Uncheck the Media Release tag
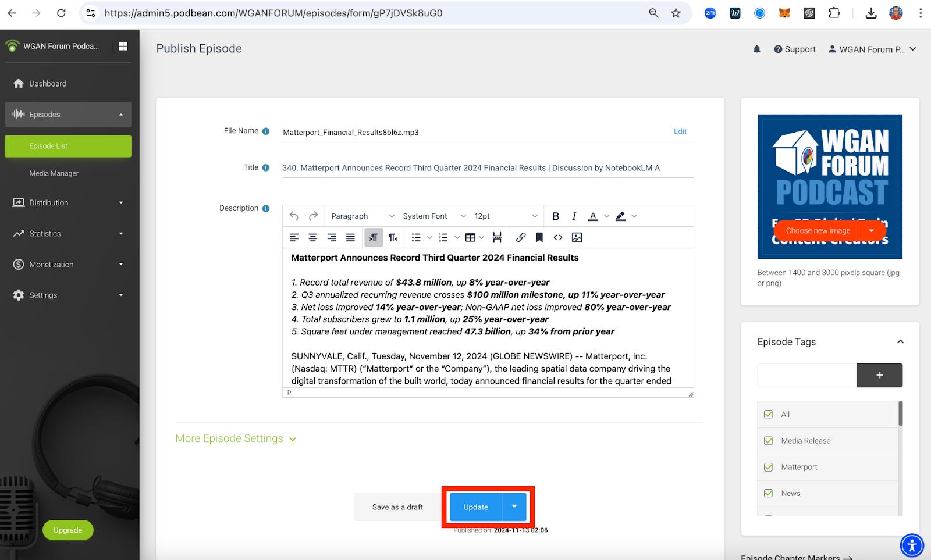Viewport: 931px width, 560px height. tap(769, 441)
